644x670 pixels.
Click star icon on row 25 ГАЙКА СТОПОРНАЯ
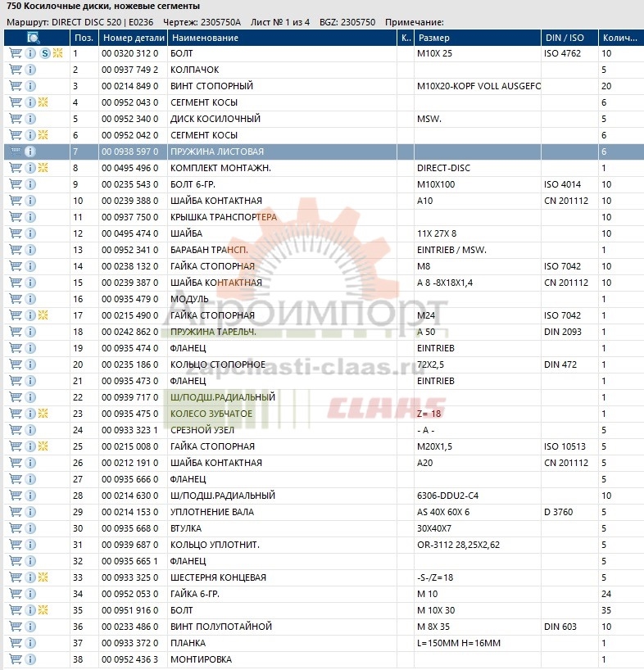click(x=43, y=446)
